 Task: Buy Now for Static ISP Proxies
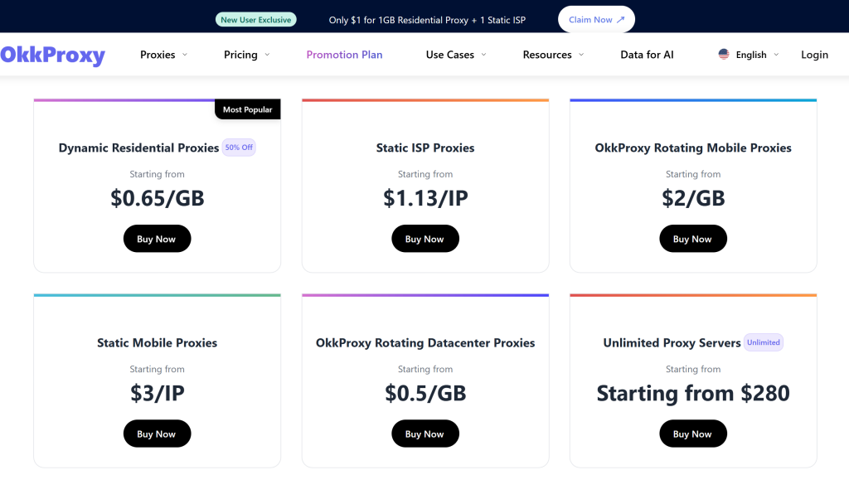[x=424, y=239]
